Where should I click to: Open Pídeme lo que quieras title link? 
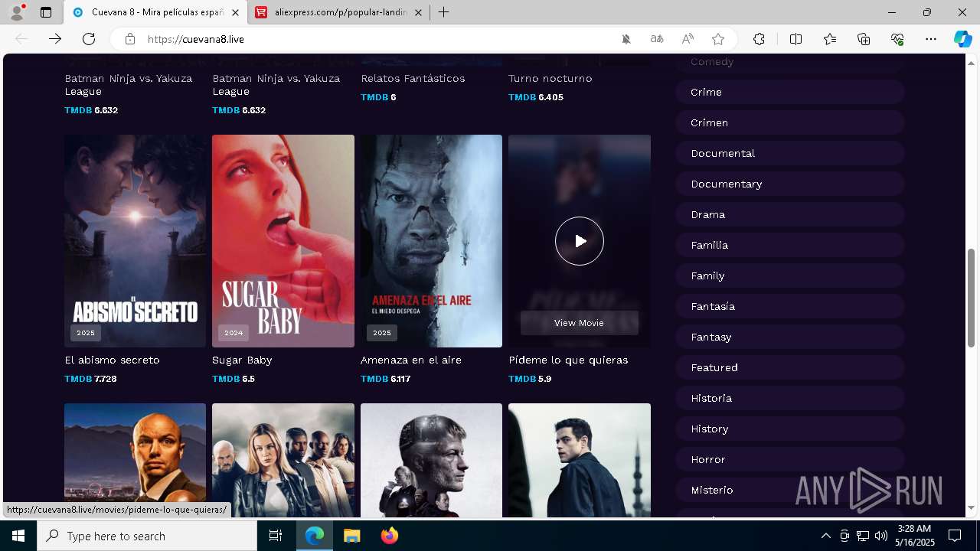(x=568, y=360)
